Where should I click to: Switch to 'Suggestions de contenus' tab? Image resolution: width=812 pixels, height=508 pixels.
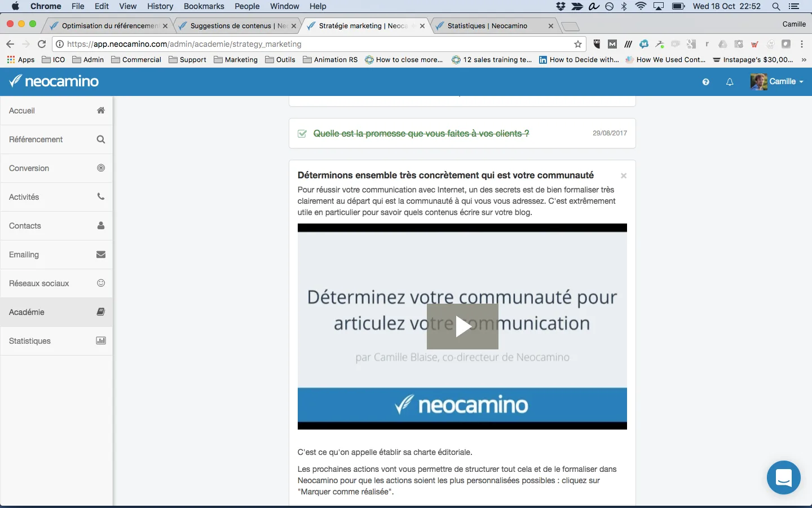(x=237, y=25)
